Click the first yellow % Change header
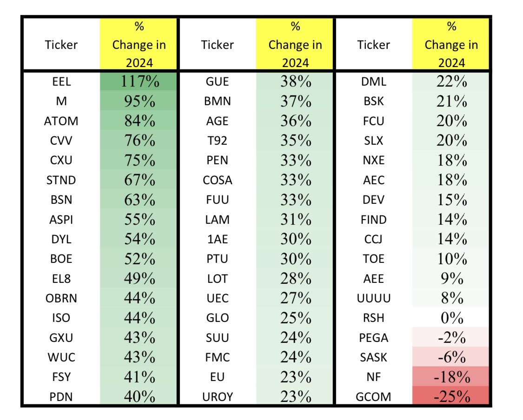523x420 pixels. click(139, 45)
